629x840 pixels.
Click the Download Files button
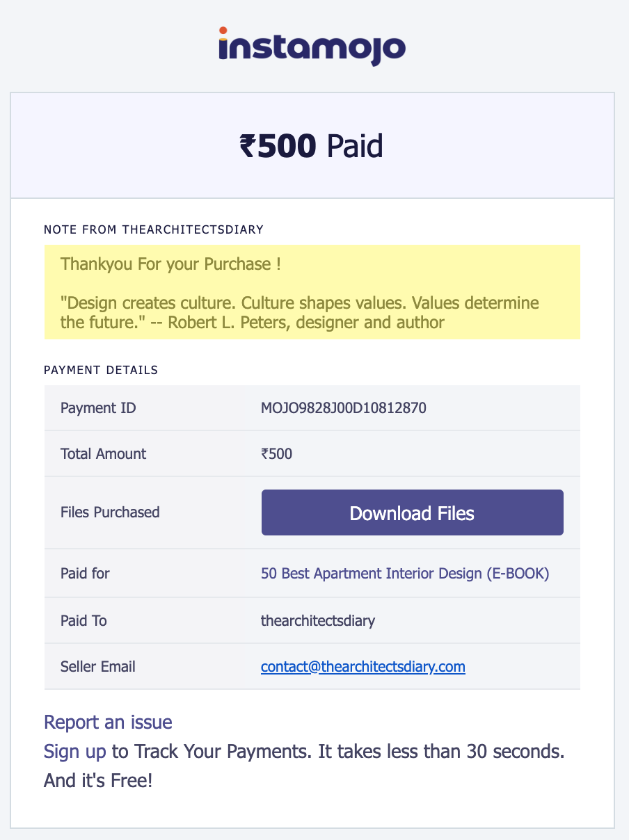[x=413, y=512]
